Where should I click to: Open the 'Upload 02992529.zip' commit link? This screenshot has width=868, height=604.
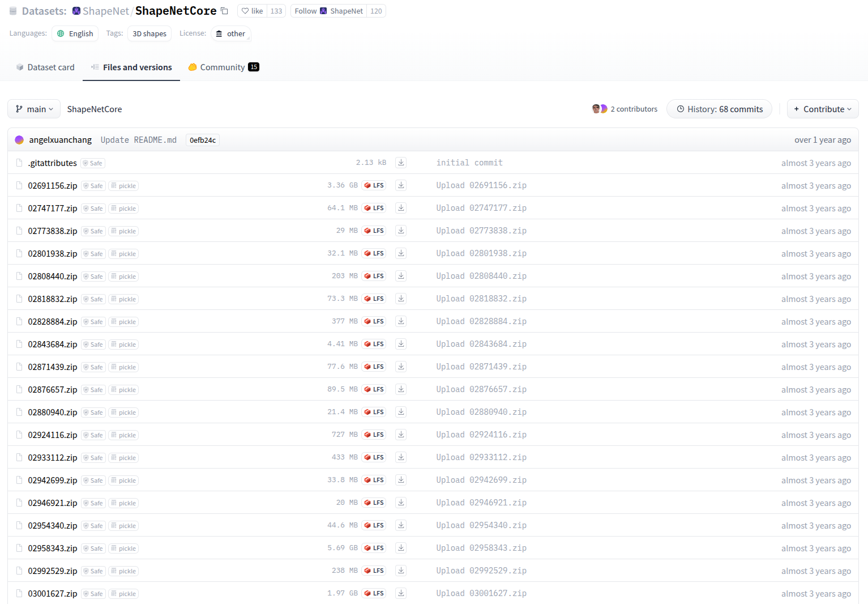(481, 571)
